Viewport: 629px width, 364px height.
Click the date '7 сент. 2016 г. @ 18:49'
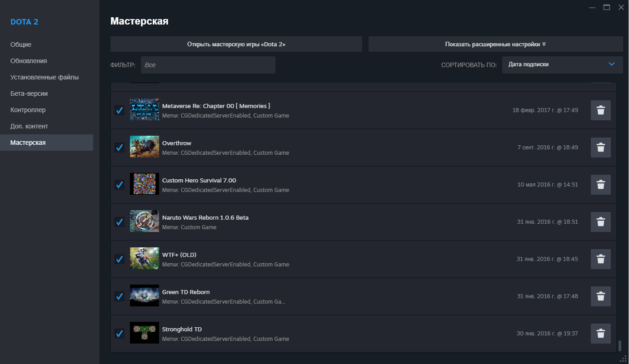(548, 148)
